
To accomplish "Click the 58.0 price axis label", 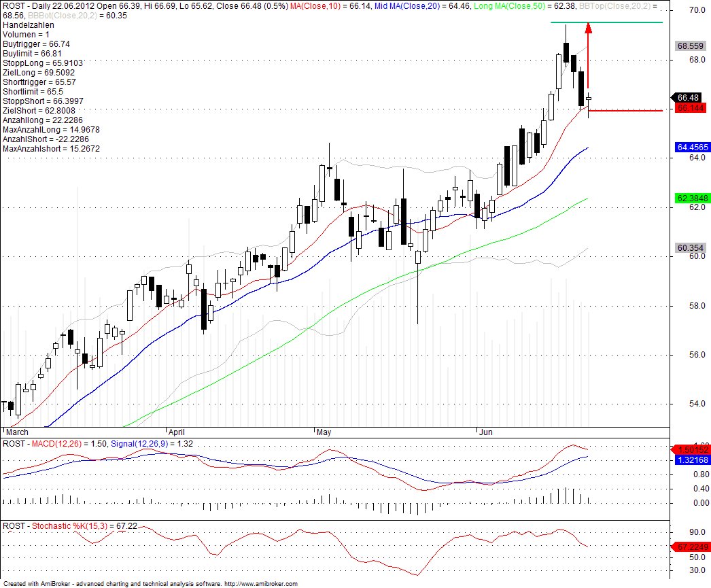I will 697,306.
